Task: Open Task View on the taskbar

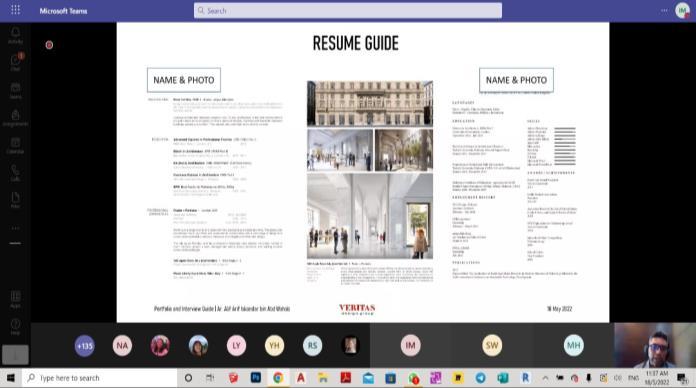Action: point(210,378)
